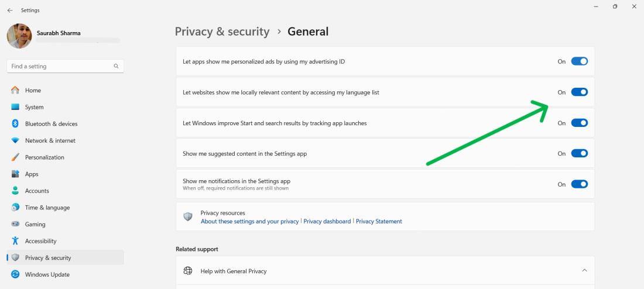Viewport: 644px width, 289px height.
Task: Turn off language list website access toggle
Action: (579, 92)
